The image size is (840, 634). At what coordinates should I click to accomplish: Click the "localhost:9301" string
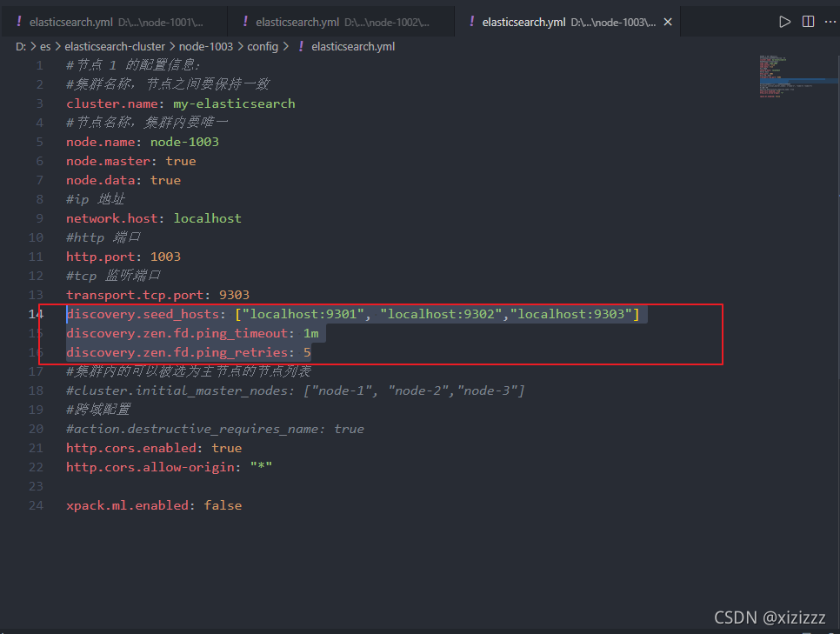(303, 314)
